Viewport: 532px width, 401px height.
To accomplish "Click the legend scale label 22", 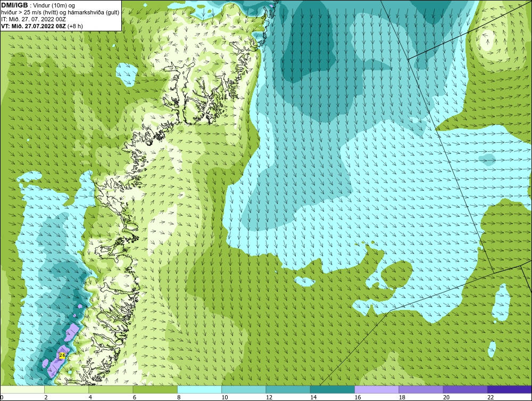I will [491, 398].
